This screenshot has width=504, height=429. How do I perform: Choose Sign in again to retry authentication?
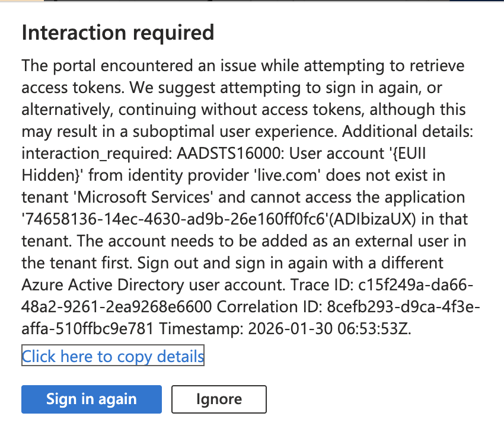pyautogui.click(x=91, y=399)
